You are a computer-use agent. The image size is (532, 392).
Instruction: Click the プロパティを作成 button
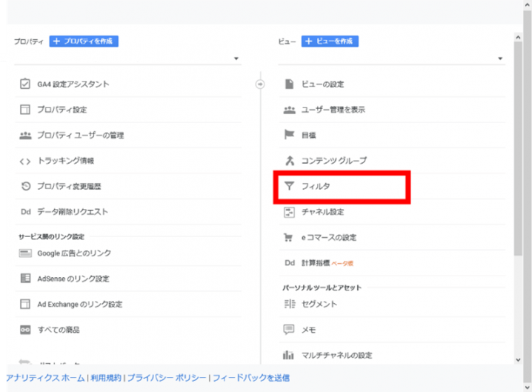(x=84, y=41)
